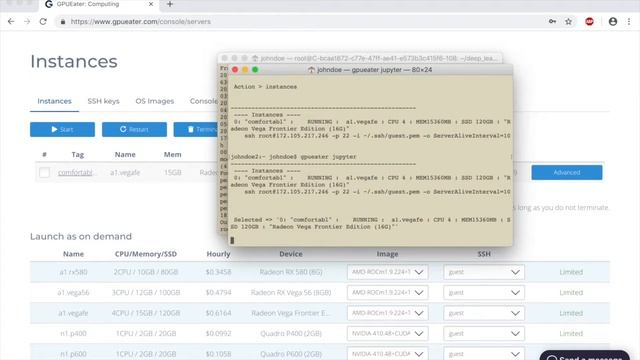
Task: Open the SSH dropdown for a1.vega56
Action: coord(484,293)
